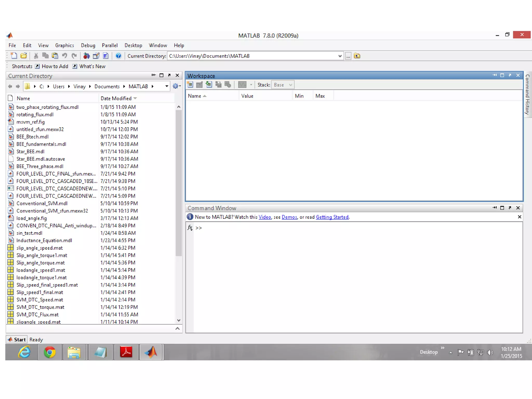Click the go up one folder icon

(x=357, y=56)
